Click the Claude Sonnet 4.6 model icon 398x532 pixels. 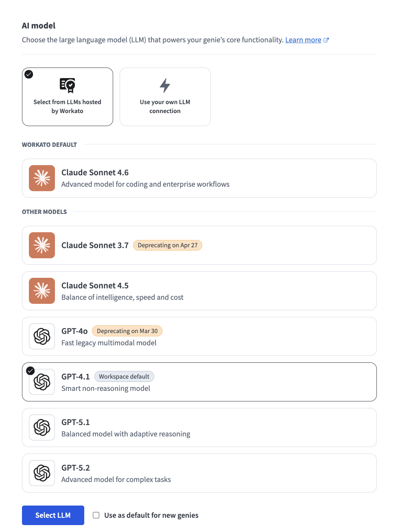click(x=42, y=178)
